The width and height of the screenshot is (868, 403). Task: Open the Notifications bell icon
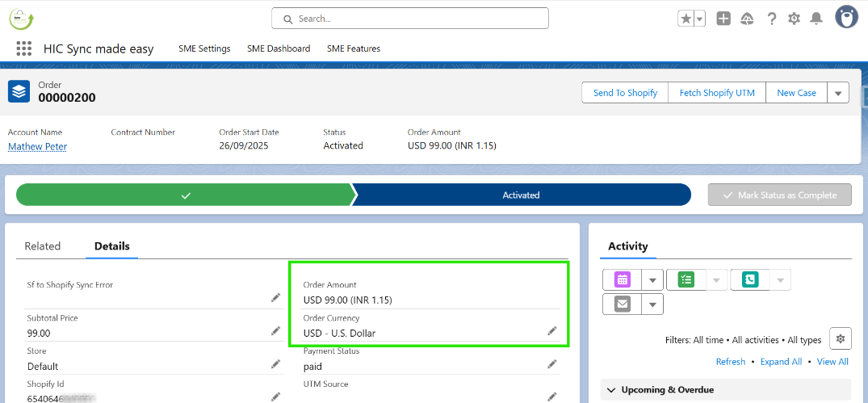pyautogui.click(x=816, y=19)
